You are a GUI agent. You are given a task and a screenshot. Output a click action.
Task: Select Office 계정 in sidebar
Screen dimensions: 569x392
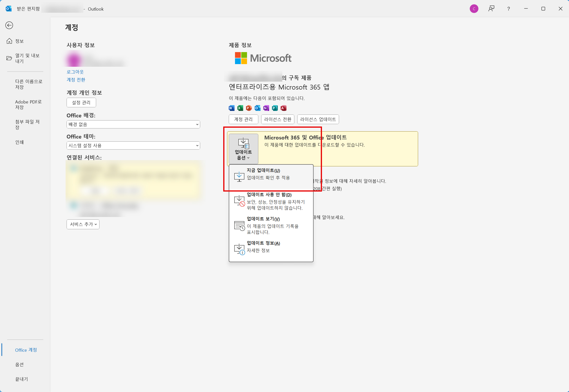pyautogui.click(x=25, y=350)
